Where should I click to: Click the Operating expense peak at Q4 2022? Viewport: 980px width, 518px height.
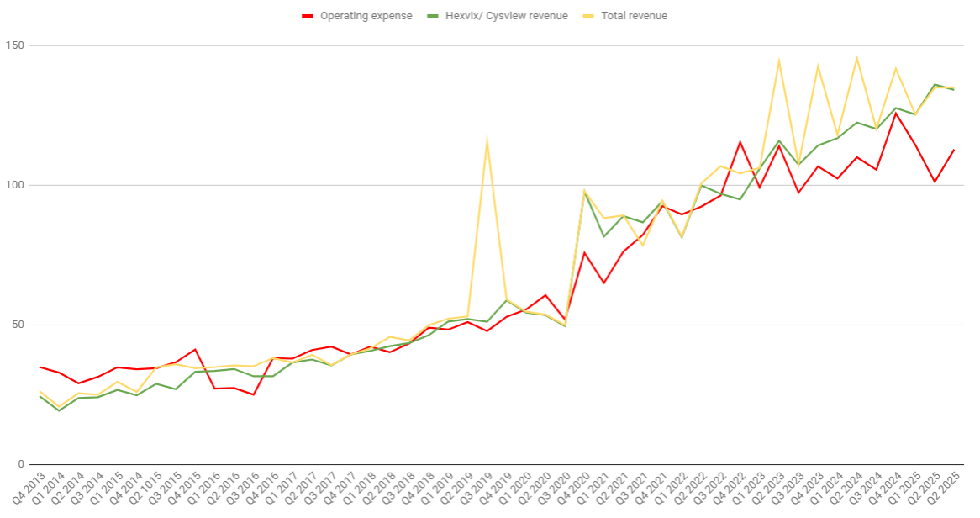point(740,142)
